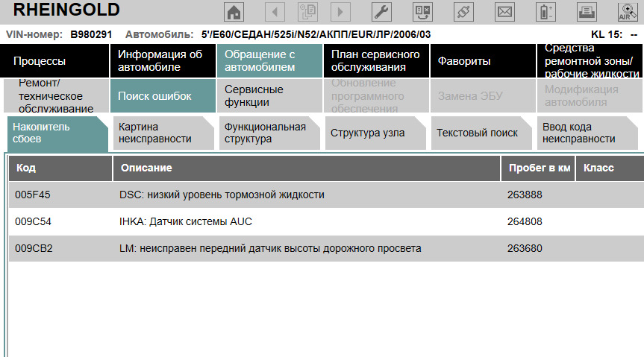Image resolution: width=644 pixels, height=357 pixels.
Task: Click the printer icon
Action: (x=587, y=12)
